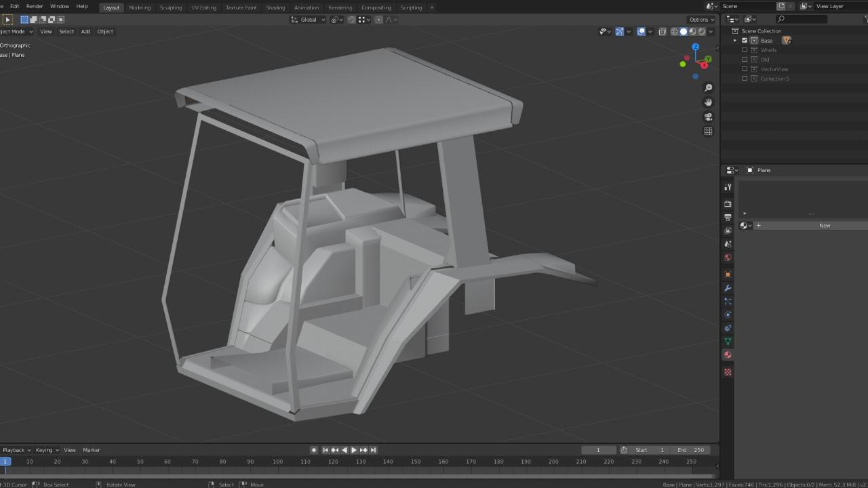This screenshot has height=488, width=868.
Task: Open material browse dropdown
Action: coord(746,226)
